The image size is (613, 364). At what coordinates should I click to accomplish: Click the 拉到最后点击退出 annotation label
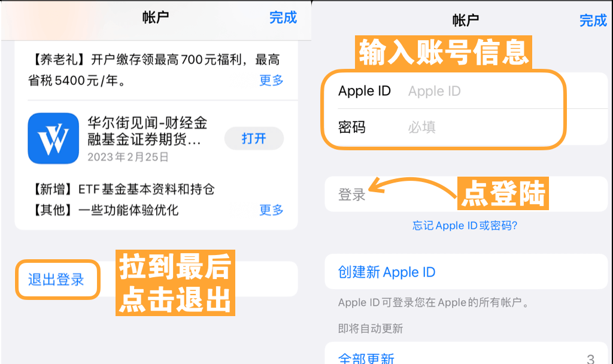click(x=175, y=283)
